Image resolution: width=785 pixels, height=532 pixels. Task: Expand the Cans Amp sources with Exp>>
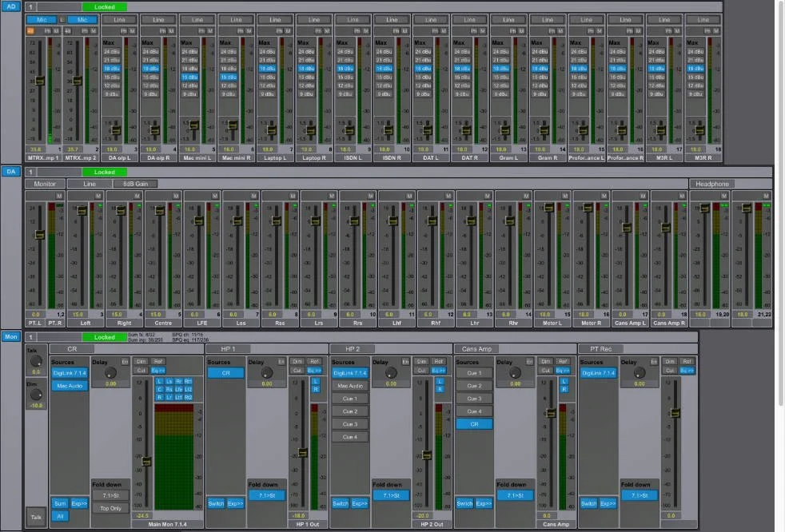click(x=484, y=503)
